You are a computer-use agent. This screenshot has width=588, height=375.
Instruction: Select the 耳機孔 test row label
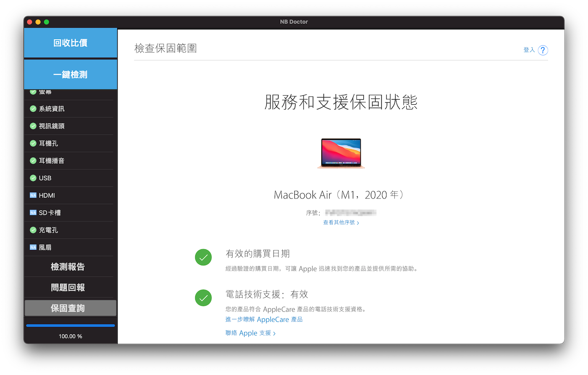pos(48,143)
